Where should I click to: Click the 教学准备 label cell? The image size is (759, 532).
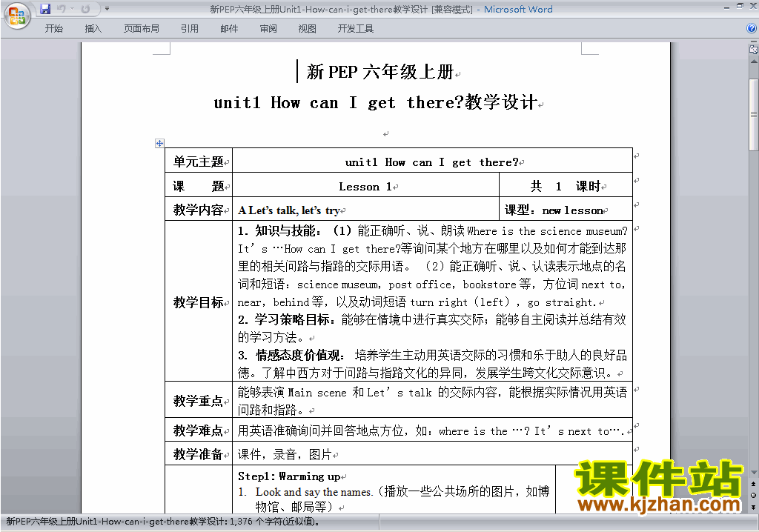click(199, 453)
